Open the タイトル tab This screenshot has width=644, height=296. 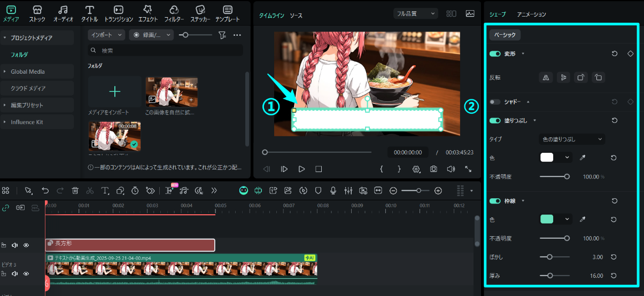tap(89, 14)
